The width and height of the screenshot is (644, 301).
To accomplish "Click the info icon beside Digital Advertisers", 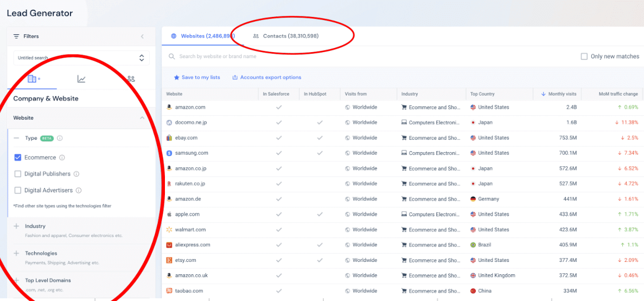I will click(x=79, y=190).
